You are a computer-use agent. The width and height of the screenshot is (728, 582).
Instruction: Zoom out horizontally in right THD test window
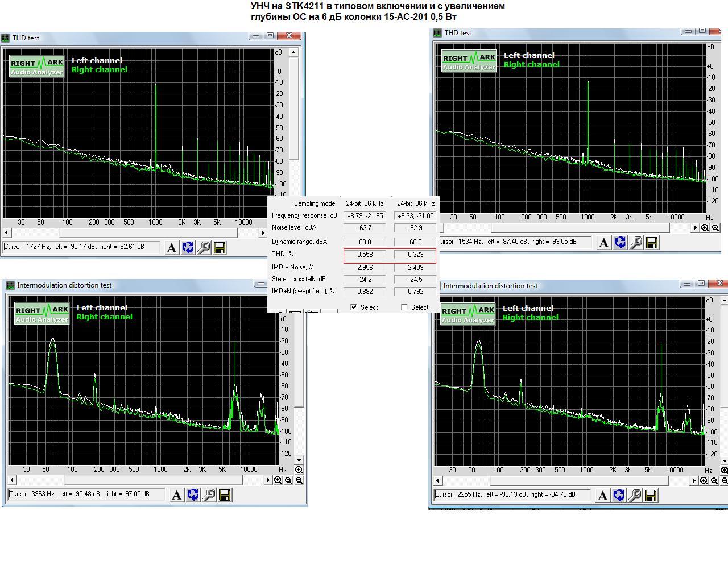[x=715, y=228]
